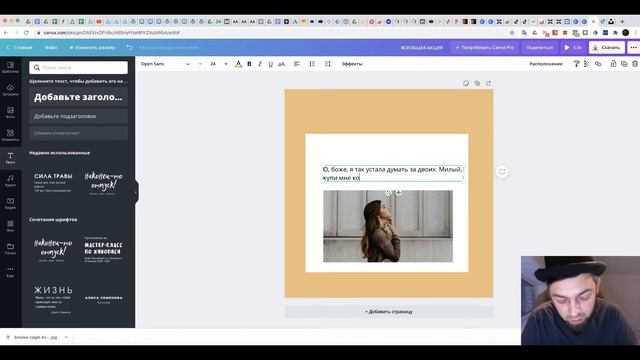The height and width of the screenshot is (360, 640).
Task: Delete the selected element with trash icon
Action: point(635,64)
